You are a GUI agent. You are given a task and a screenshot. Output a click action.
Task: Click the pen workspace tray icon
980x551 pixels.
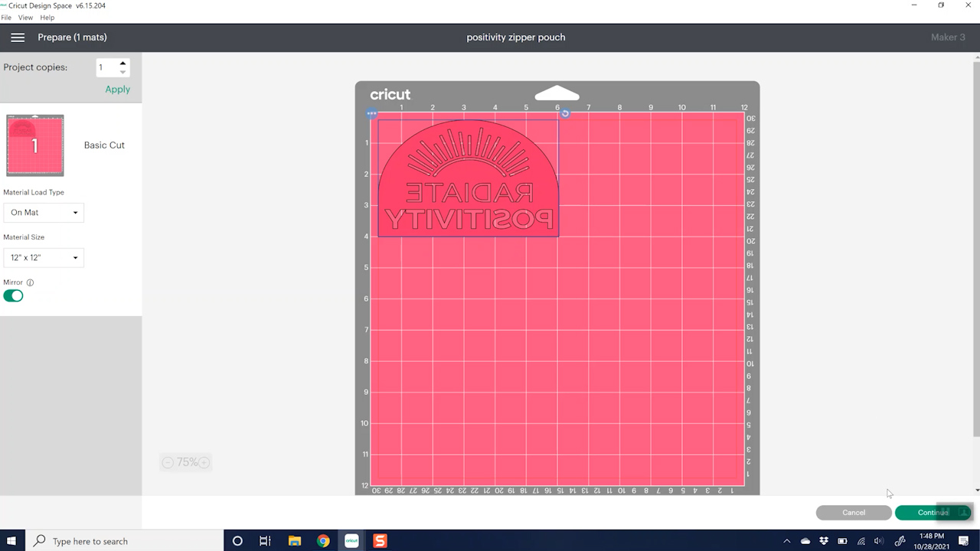click(x=900, y=541)
